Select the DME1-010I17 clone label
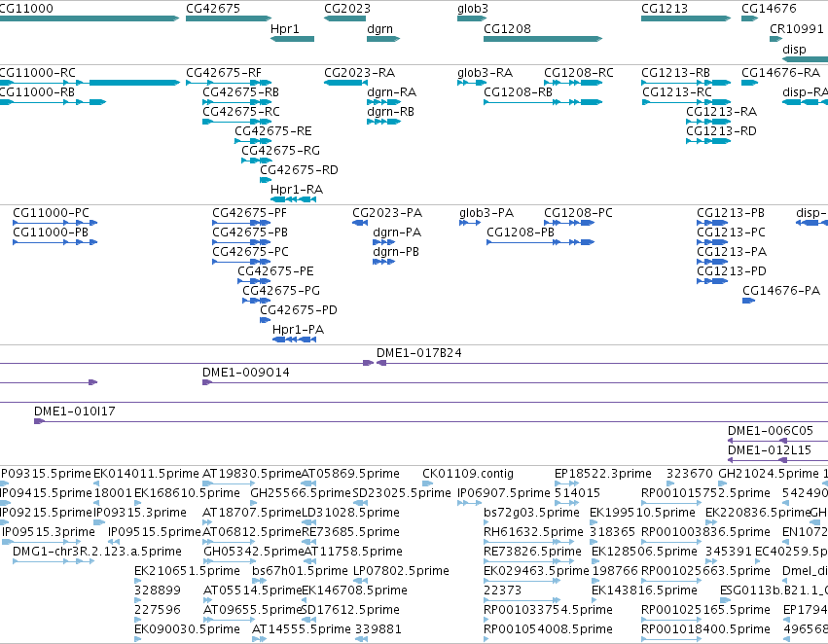 pyautogui.click(x=75, y=411)
